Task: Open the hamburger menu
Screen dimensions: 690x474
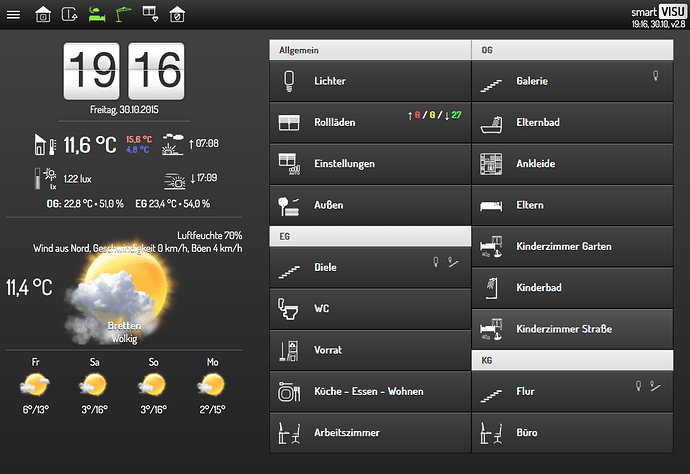Action: point(13,15)
